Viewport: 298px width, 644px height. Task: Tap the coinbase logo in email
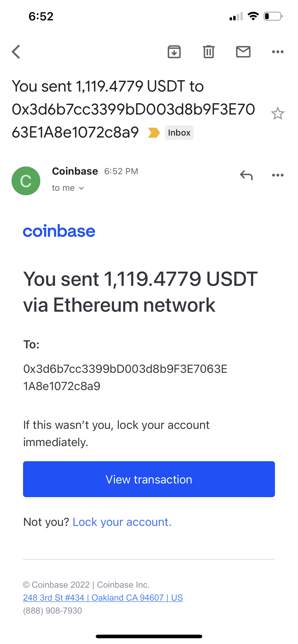[x=59, y=231]
